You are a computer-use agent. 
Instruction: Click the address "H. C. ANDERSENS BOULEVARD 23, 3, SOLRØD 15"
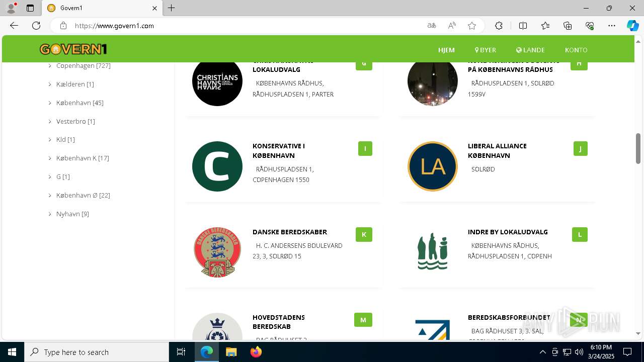pyautogui.click(x=298, y=251)
